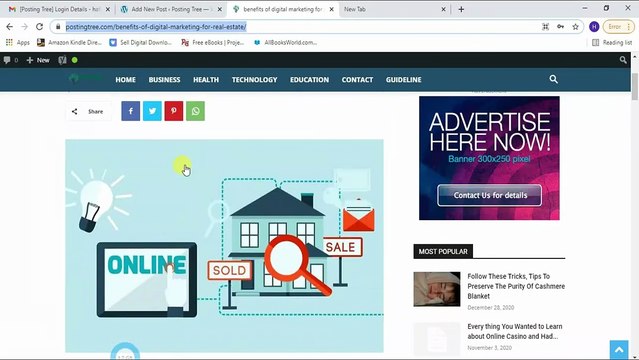This screenshot has width=639, height=360.
Task: Go back using browser back arrow
Action: (x=9, y=27)
